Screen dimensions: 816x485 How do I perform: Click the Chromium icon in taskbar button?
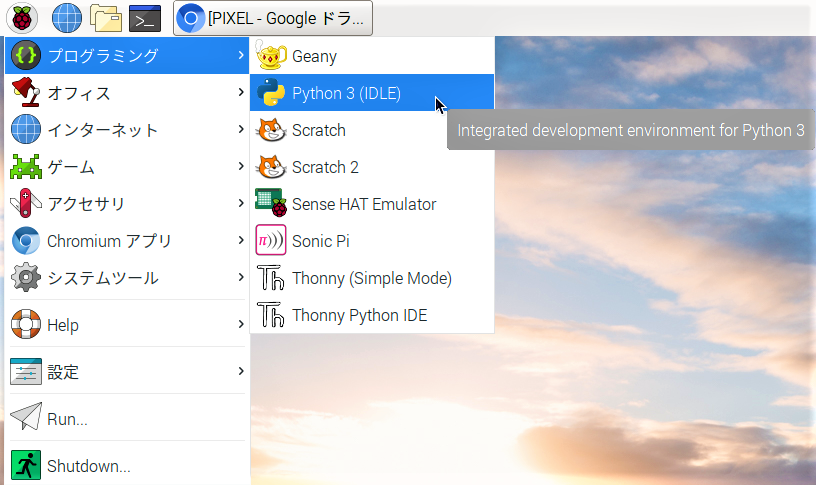[x=190, y=18]
